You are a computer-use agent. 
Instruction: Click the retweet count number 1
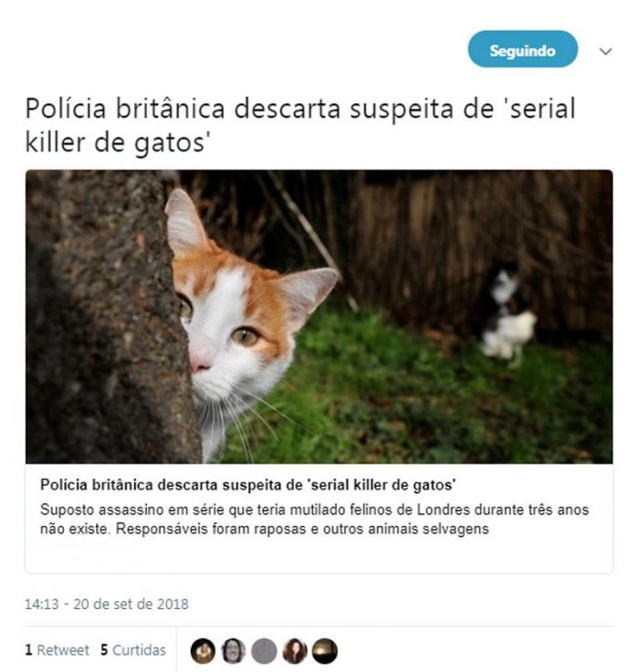(x=28, y=650)
